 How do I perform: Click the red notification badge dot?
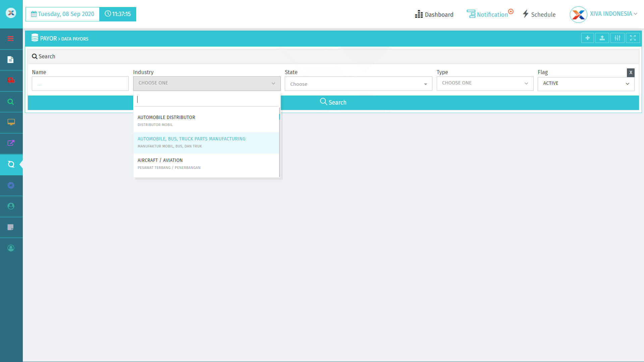511,11
